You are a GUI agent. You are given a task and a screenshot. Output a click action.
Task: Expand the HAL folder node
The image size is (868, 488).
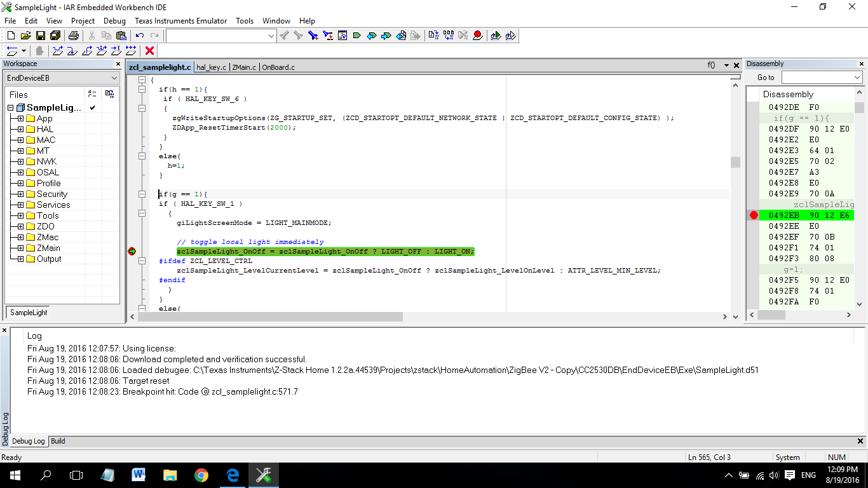point(20,129)
